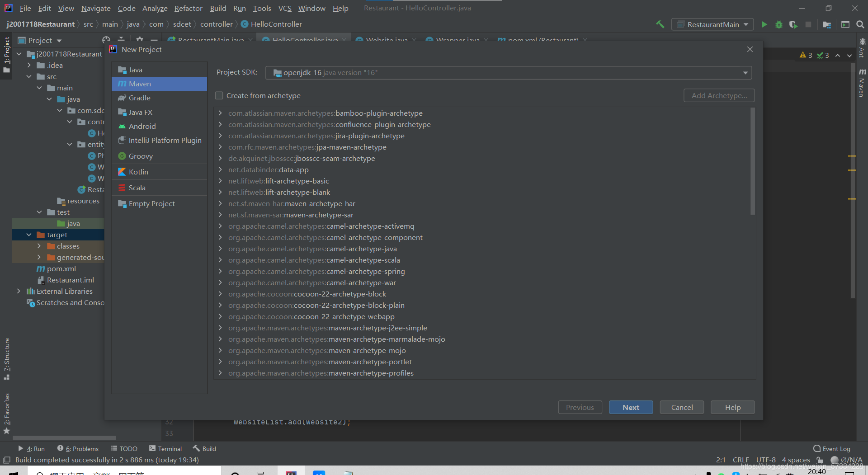Open the Maven side tool window
This screenshot has width=868, height=475.
point(862,83)
